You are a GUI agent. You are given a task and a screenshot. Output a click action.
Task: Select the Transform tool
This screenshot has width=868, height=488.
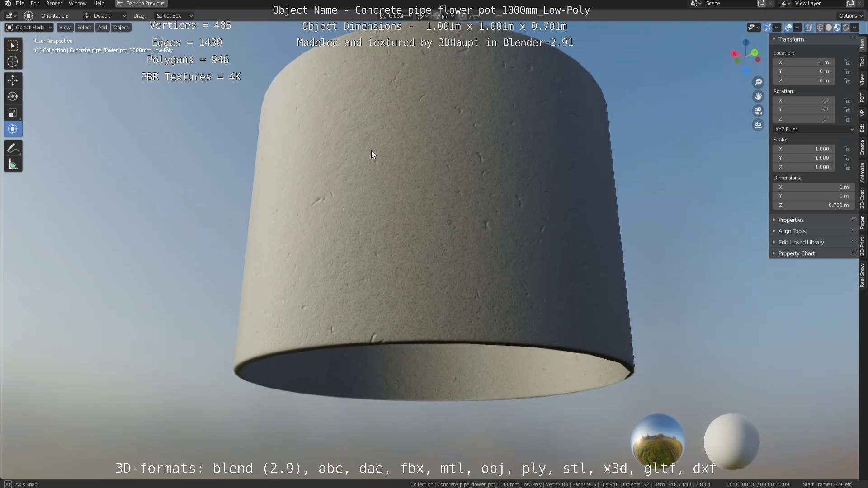(13, 129)
